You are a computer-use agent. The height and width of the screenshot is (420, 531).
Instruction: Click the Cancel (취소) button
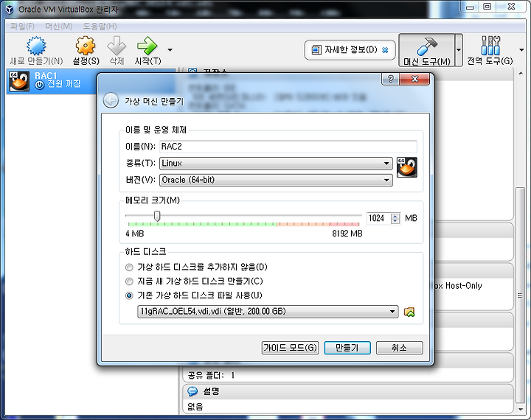click(399, 348)
